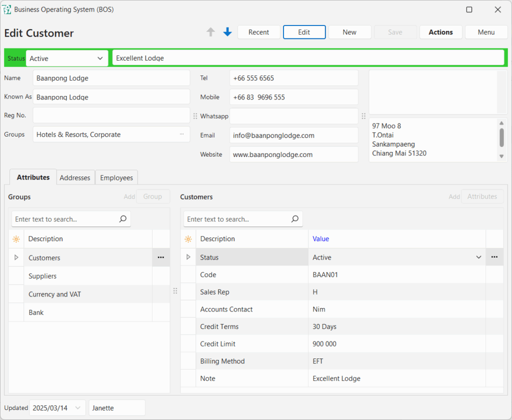Open the Updated date dropdown
Image resolution: width=512 pixels, height=420 pixels.
[x=77, y=408]
